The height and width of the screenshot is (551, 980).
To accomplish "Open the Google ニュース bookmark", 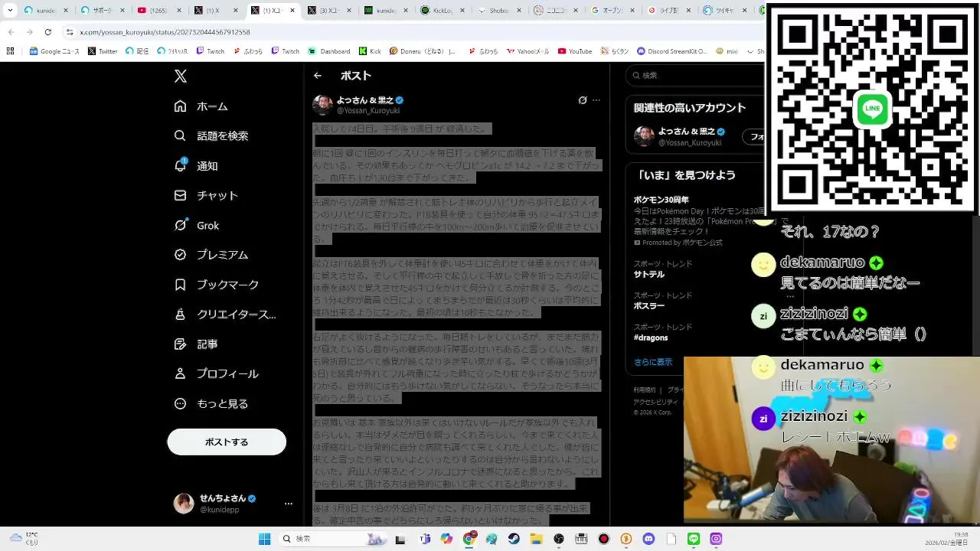I will (54, 51).
